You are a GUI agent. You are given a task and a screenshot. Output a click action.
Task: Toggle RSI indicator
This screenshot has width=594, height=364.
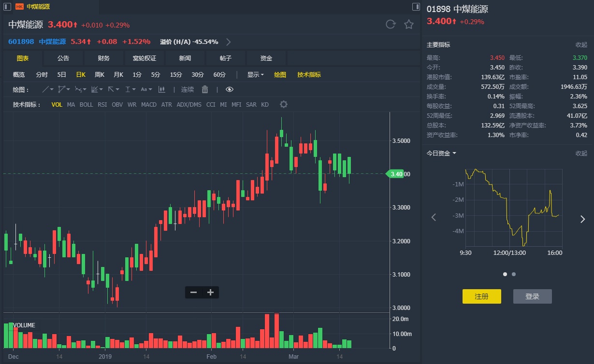pyautogui.click(x=102, y=105)
